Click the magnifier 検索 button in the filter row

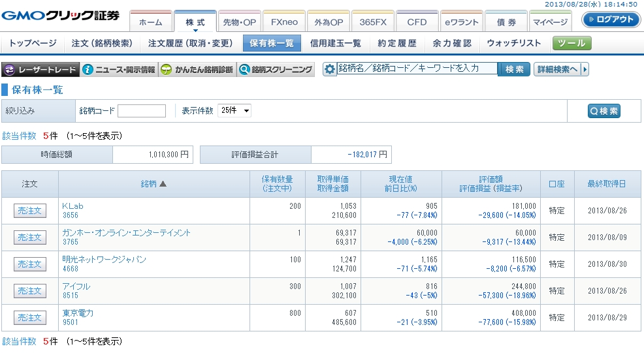click(x=604, y=111)
